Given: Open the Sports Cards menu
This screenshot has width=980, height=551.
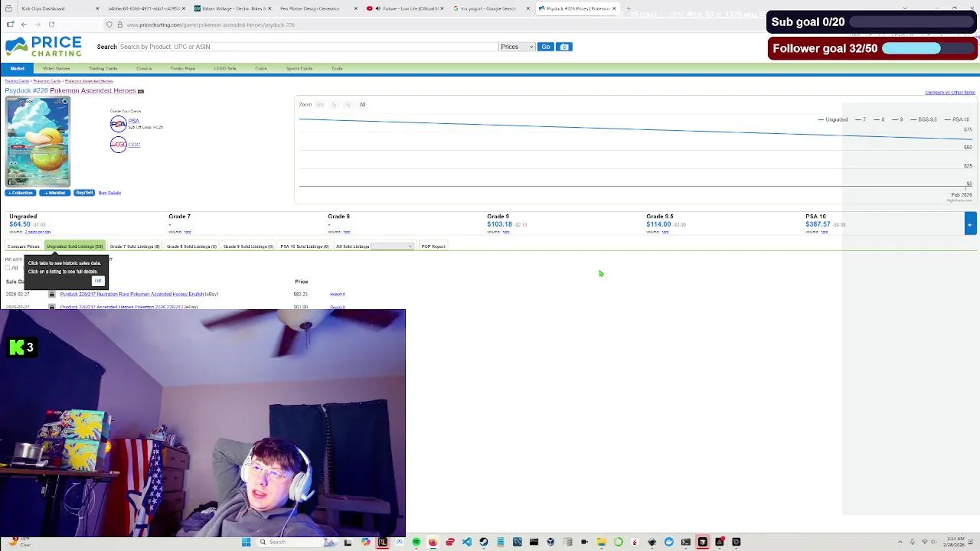Looking at the screenshot, I should pos(299,68).
